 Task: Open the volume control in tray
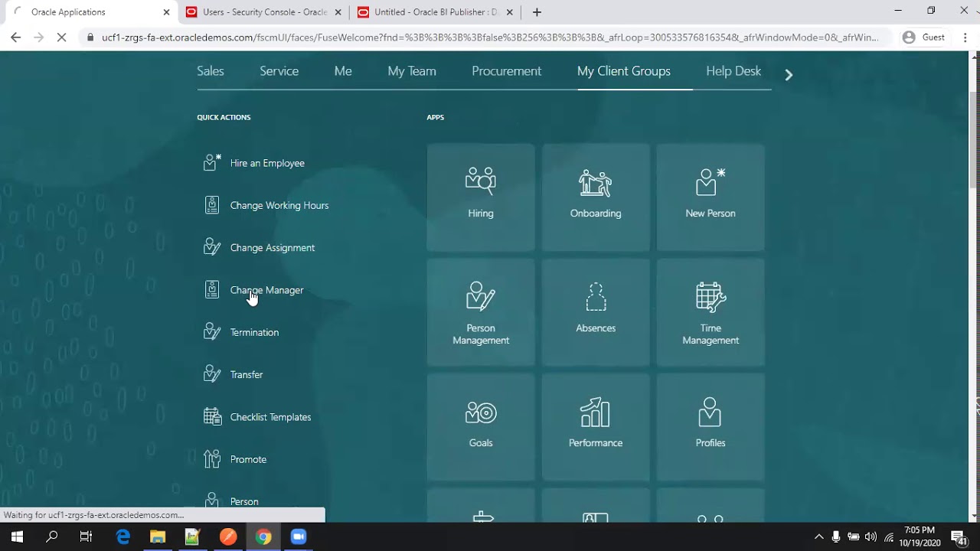871,537
